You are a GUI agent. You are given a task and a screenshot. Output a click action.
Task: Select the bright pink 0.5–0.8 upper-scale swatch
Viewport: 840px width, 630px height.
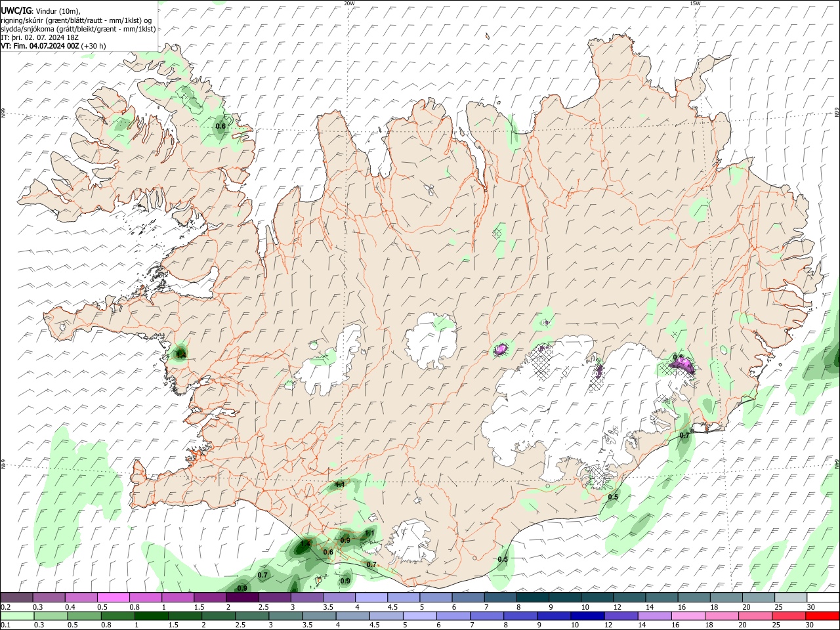pos(114,598)
